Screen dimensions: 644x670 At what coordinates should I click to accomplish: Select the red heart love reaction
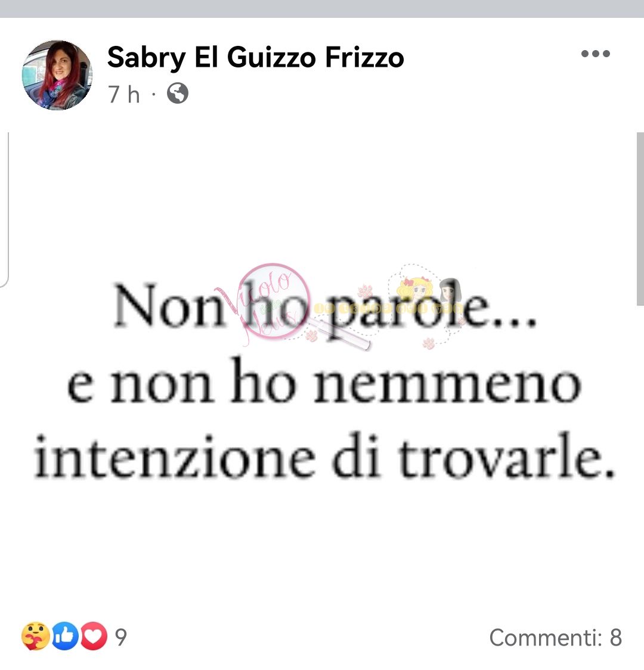pos(94,636)
